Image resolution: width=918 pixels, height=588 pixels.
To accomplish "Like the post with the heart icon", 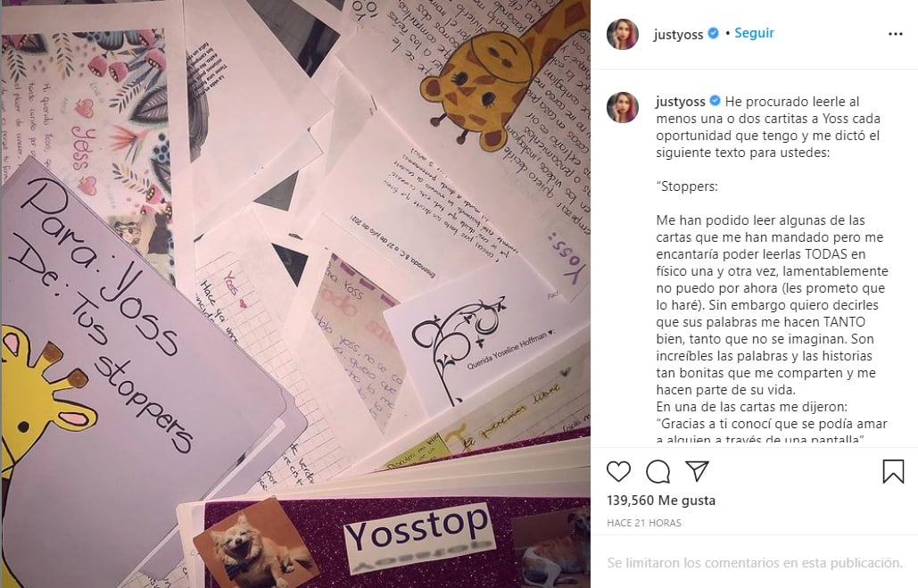I will (x=618, y=471).
